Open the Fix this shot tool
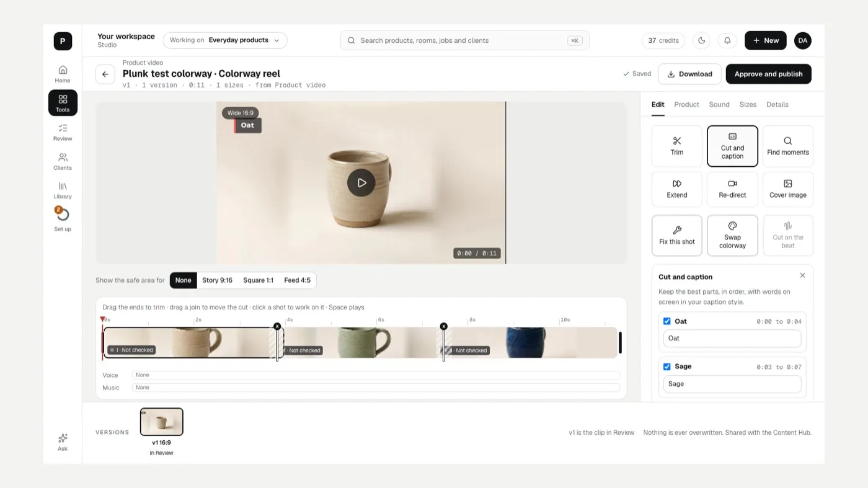Screen dimensions: 868x488 pos(677,236)
